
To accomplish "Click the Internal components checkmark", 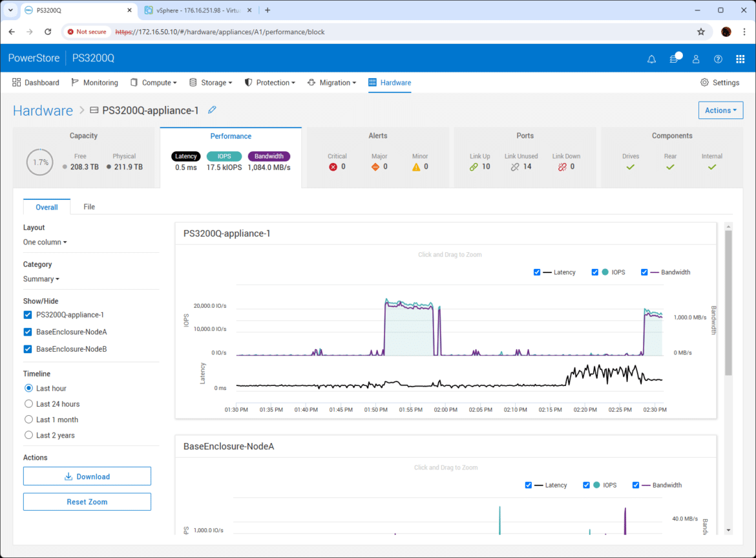I will coord(712,167).
